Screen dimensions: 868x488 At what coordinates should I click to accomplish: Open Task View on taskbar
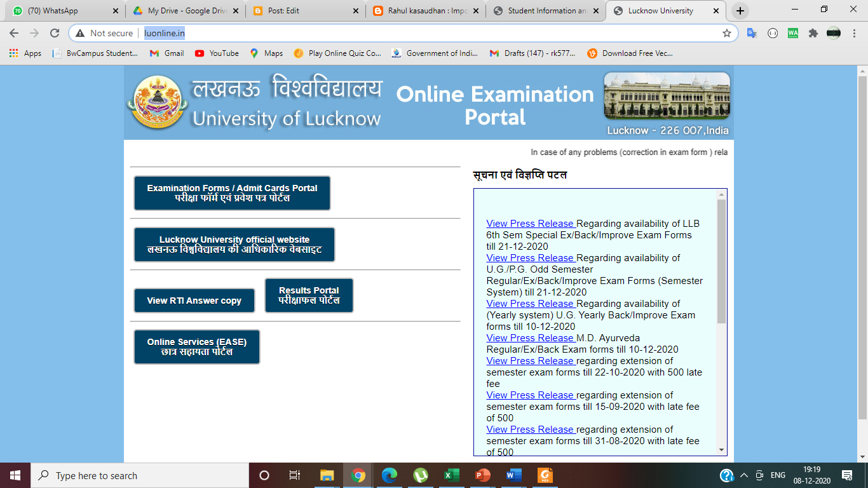(295, 475)
